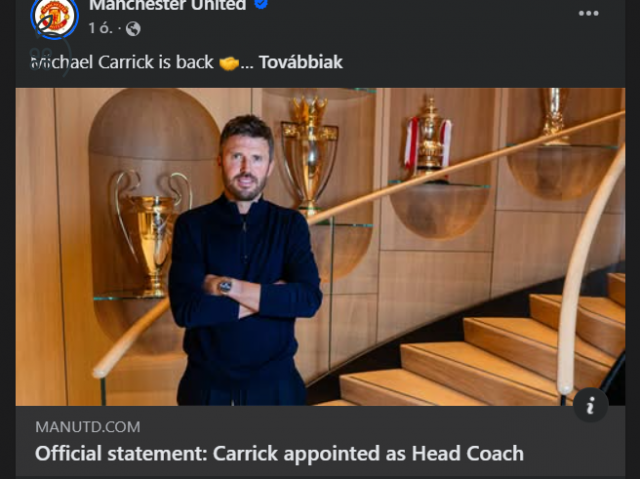Open the post options three-dot menu
The width and height of the screenshot is (640, 480).
[588, 13]
